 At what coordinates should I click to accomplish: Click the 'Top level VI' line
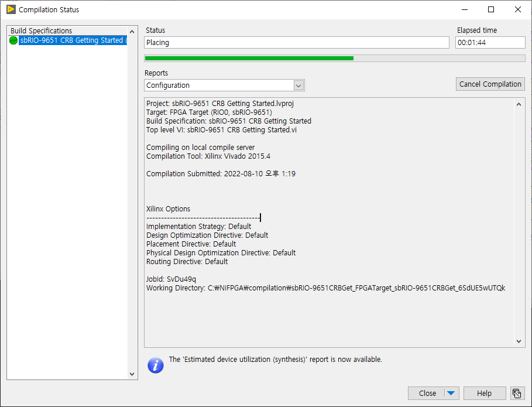pyautogui.click(x=222, y=130)
